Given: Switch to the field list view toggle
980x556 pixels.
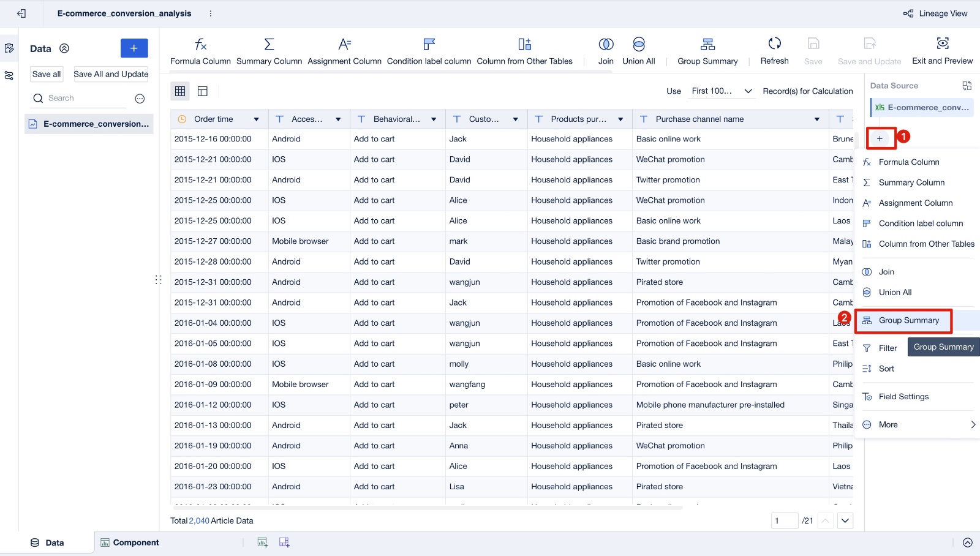Looking at the screenshot, I should click(x=203, y=91).
